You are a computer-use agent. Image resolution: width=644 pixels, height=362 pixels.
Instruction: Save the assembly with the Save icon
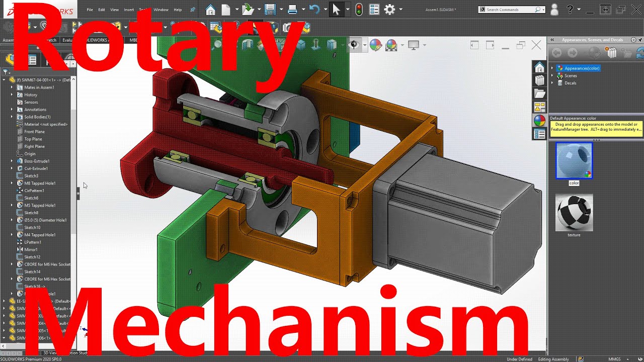(x=270, y=10)
